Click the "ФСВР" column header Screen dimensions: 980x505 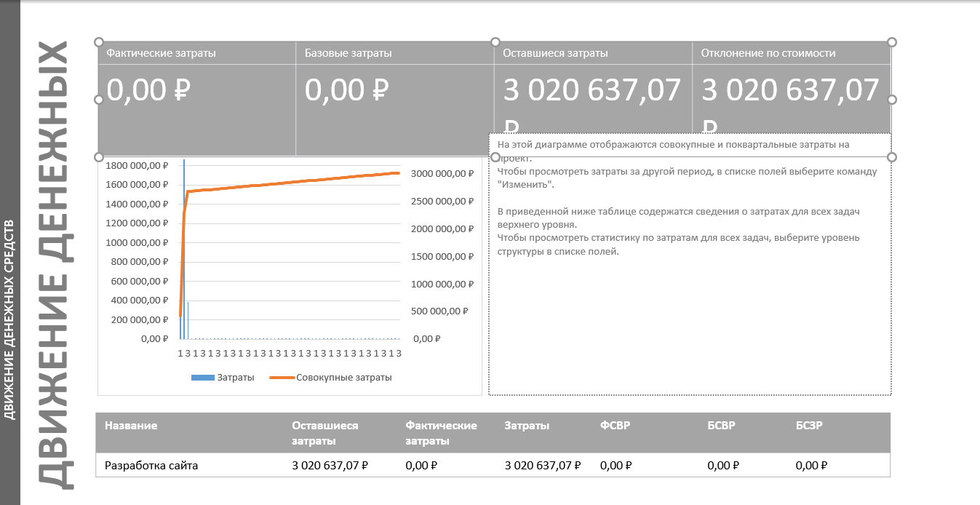pos(615,426)
